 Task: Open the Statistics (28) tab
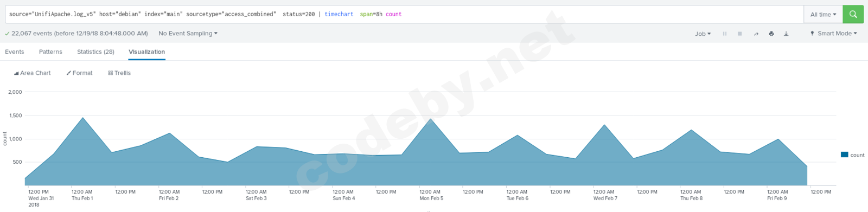point(95,52)
